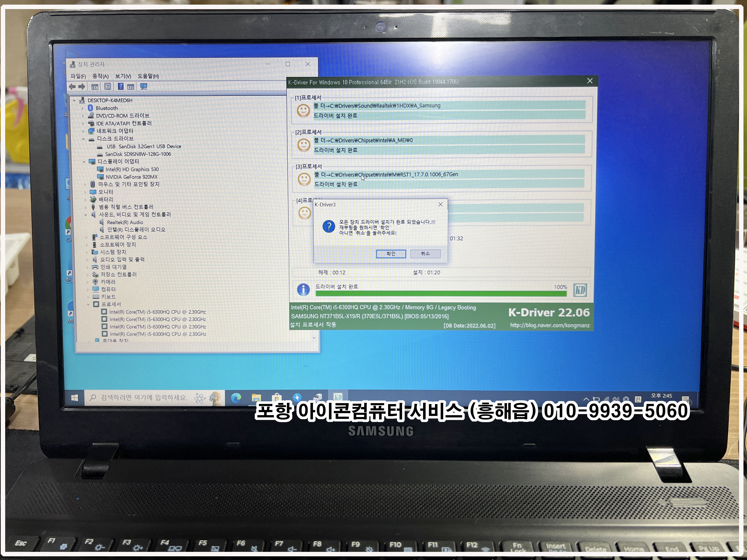Click the scan for hardware changes icon
This screenshot has width=747, height=560.
coord(144,87)
